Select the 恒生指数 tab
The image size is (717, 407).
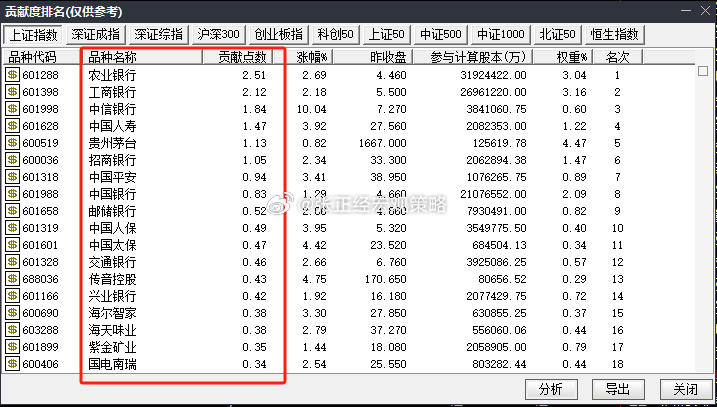[614, 34]
